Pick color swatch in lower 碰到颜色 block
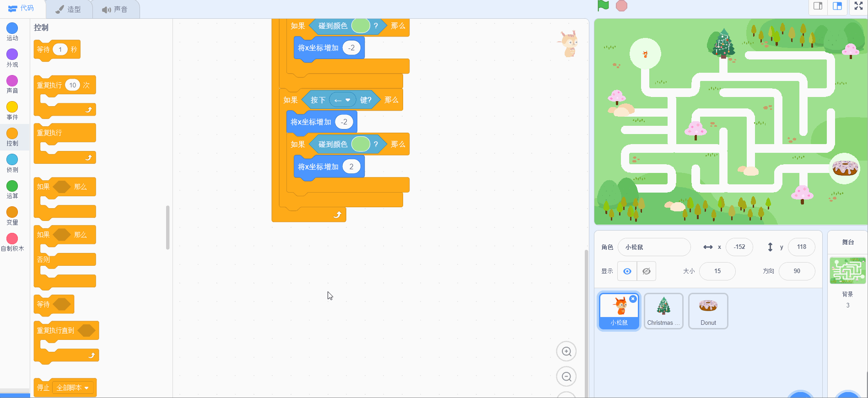This screenshot has width=868, height=398. pyautogui.click(x=361, y=144)
